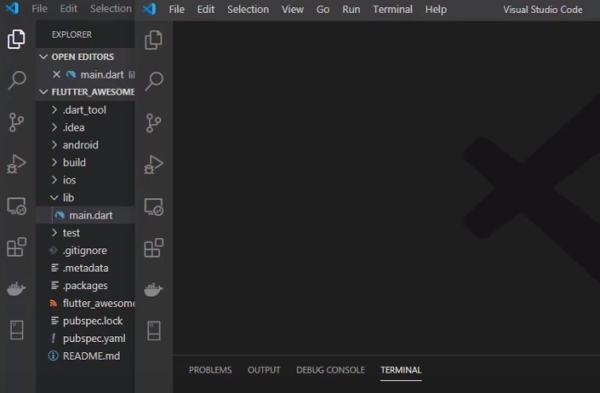Open Remote Explorer in left window activity bar
Viewport: 600px width, 393px height.
pos(16,206)
